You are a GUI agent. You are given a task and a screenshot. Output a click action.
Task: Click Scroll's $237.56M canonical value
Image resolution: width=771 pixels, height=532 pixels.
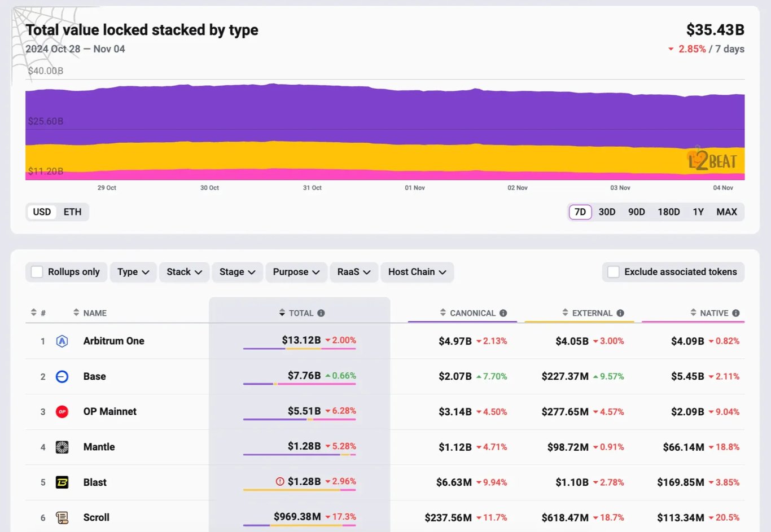[x=448, y=518]
